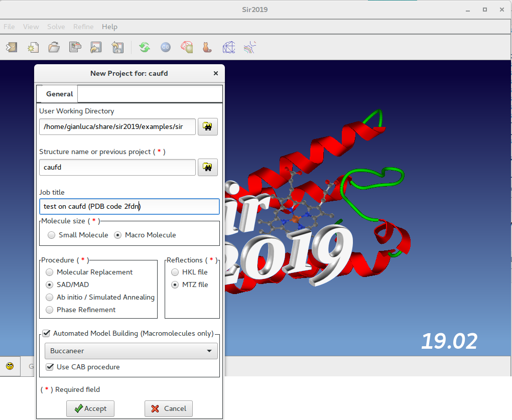
Task: Select MTZ file for reflections
Action: (175, 285)
